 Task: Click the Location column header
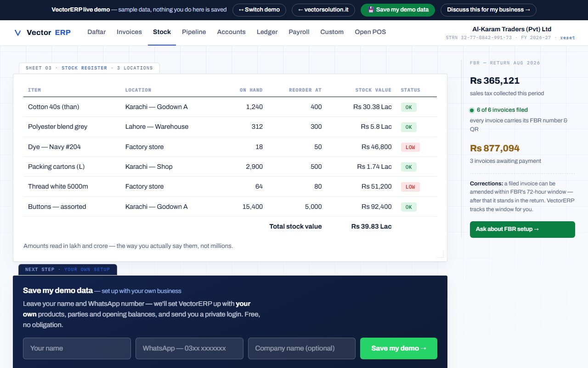click(x=138, y=90)
